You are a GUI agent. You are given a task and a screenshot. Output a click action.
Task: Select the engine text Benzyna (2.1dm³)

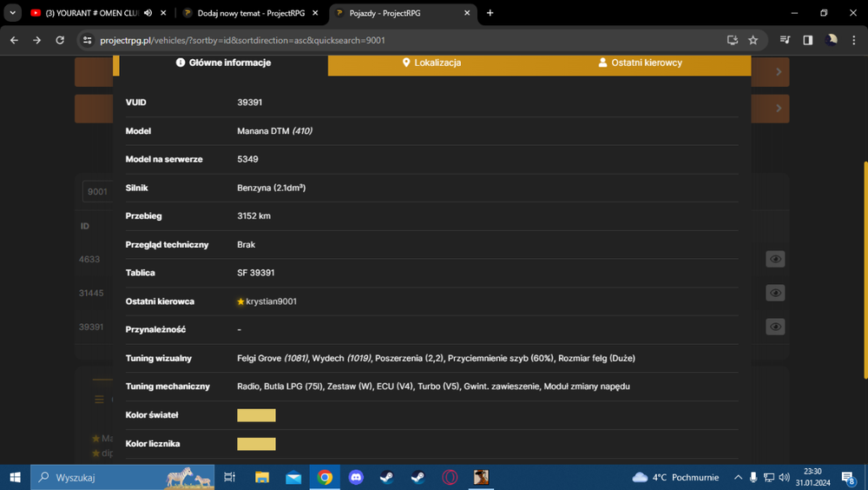click(271, 188)
